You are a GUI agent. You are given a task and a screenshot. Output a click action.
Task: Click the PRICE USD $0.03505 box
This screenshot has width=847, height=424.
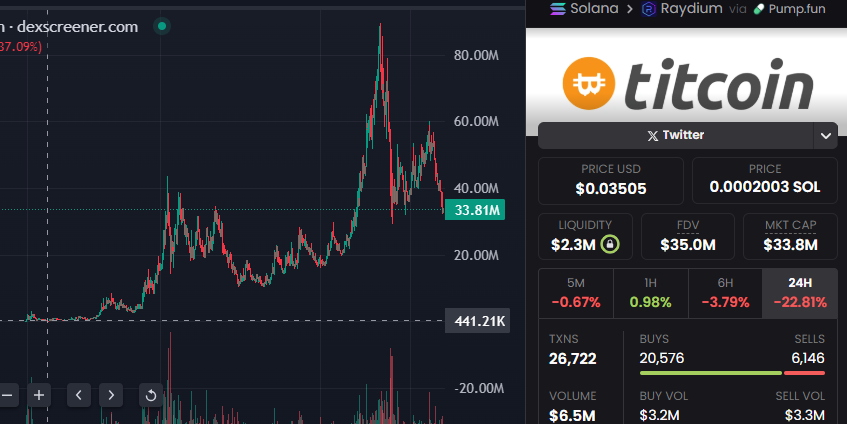[x=611, y=180]
